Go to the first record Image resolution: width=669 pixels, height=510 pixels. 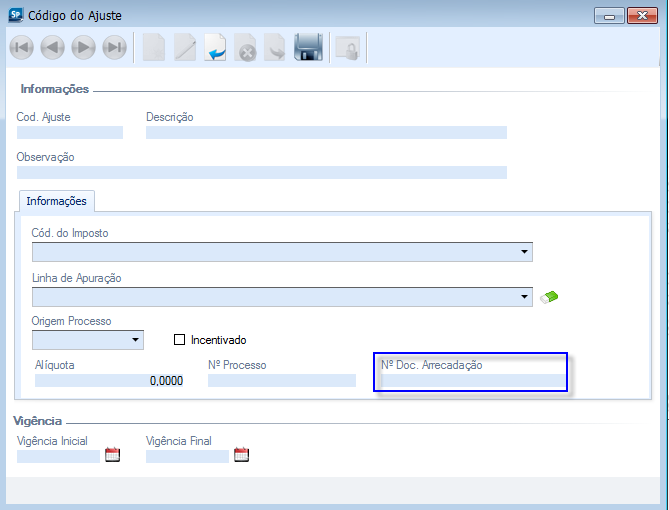click(x=22, y=48)
